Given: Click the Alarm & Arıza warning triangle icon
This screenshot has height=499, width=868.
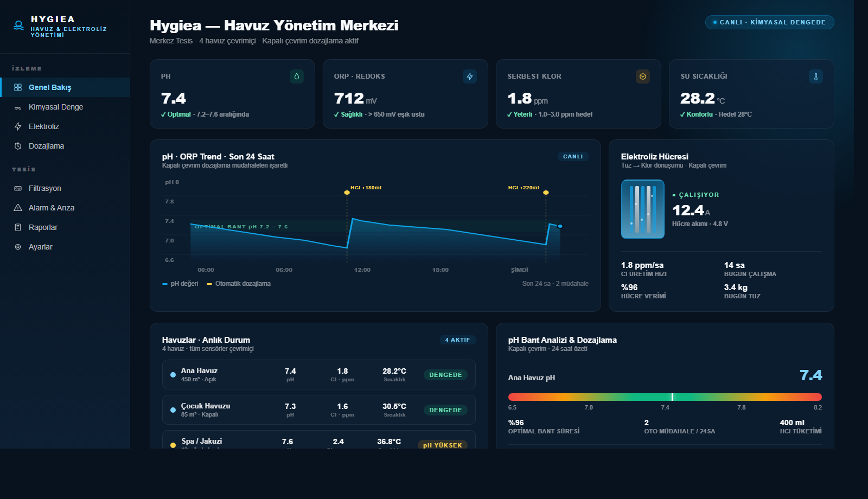Looking at the screenshot, I should click(x=18, y=208).
